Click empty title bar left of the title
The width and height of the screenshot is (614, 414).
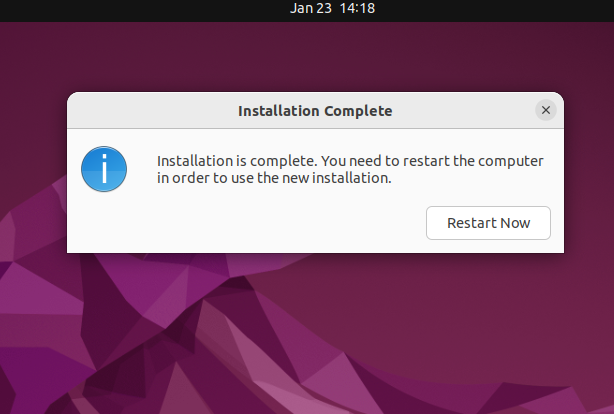pyautogui.click(x=150, y=110)
